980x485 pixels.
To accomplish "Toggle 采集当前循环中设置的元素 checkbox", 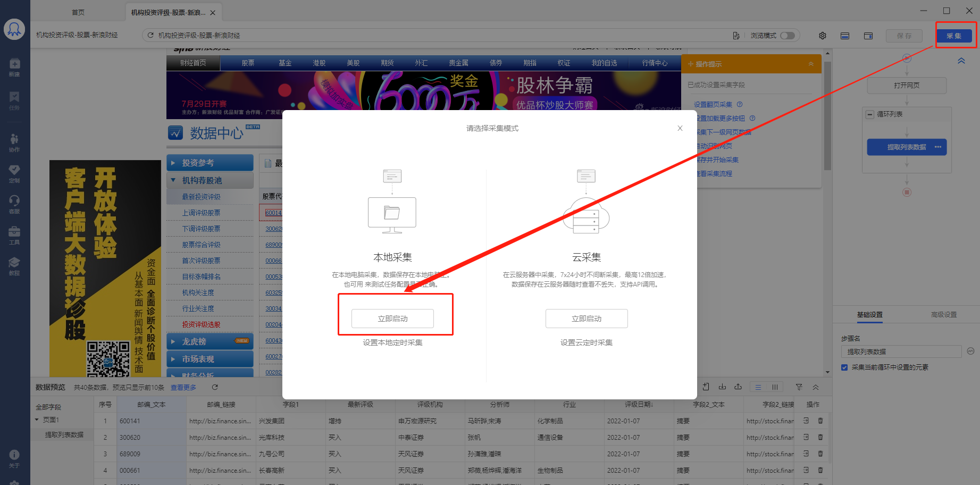I will tap(844, 367).
